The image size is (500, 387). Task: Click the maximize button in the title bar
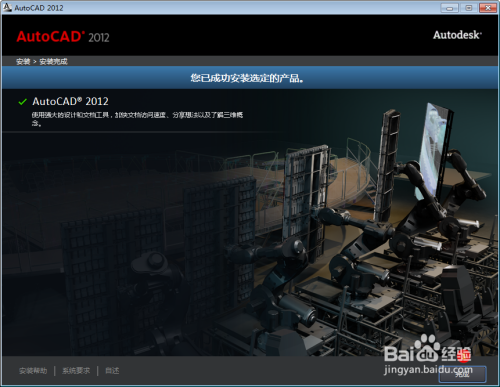[x=469, y=8]
